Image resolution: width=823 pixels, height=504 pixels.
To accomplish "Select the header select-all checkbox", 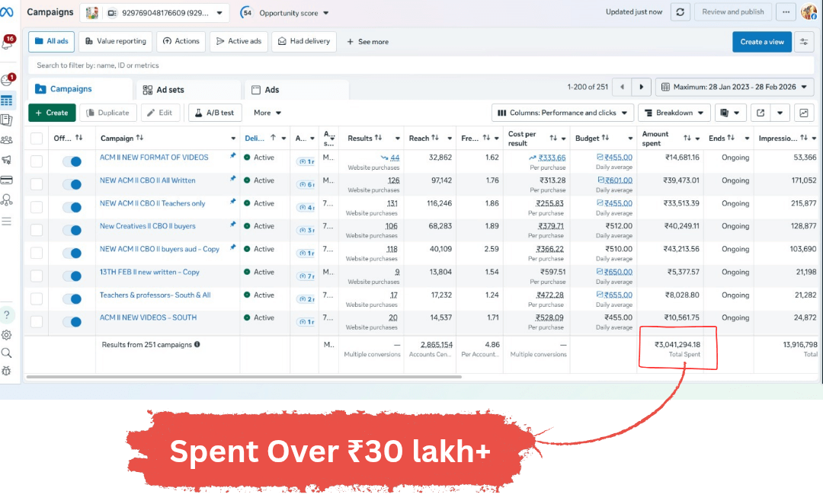I will tap(37, 139).
